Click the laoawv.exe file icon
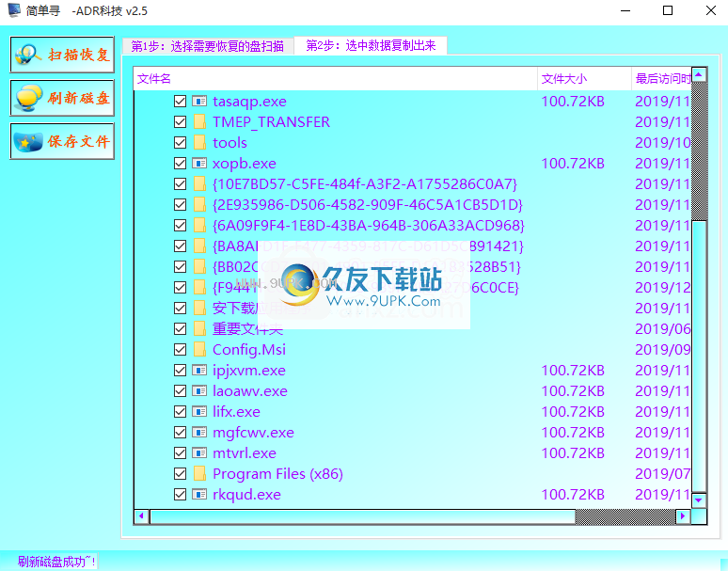 point(199,391)
